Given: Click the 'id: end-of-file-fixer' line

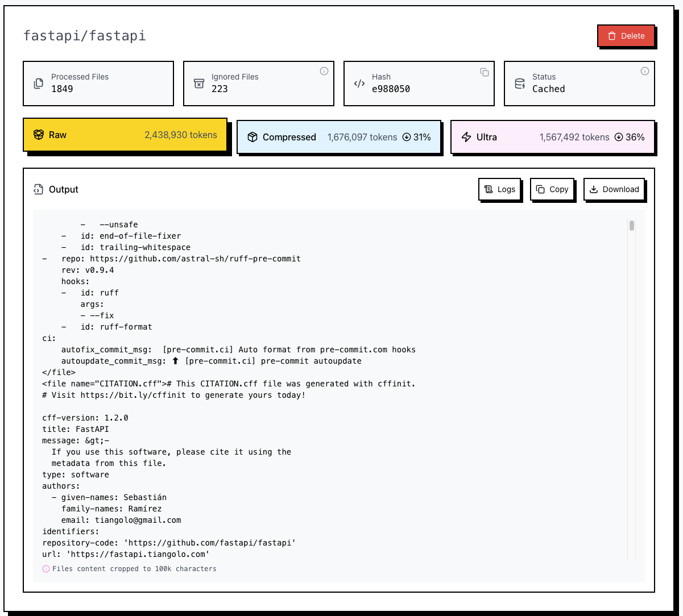Looking at the screenshot, I should [121, 236].
